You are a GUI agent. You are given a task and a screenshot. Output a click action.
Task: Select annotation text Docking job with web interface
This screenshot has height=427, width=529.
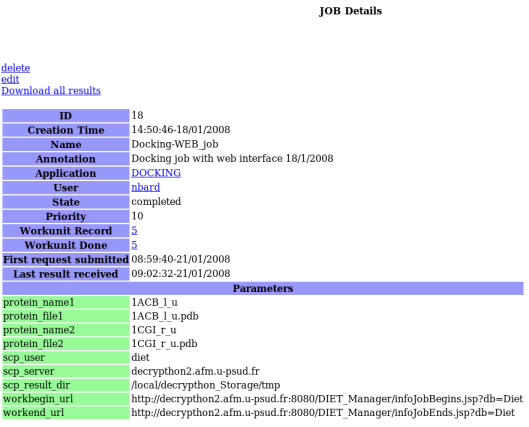click(x=207, y=158)
